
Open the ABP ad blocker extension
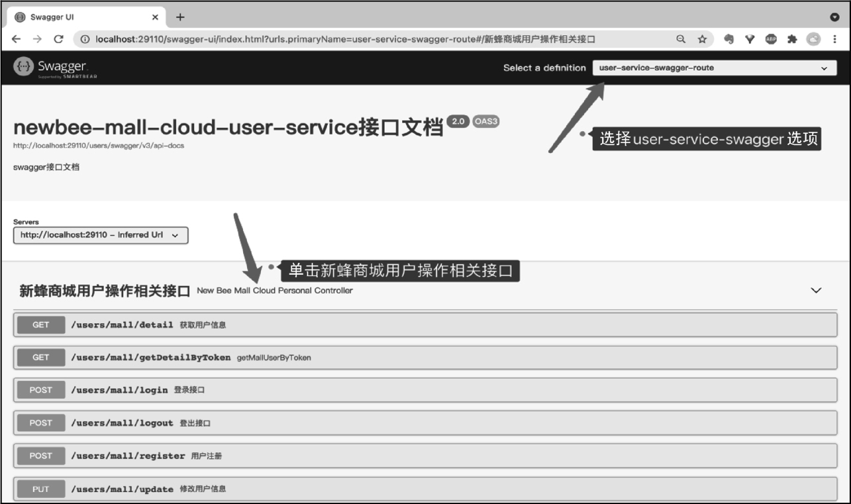coord(771,39)
